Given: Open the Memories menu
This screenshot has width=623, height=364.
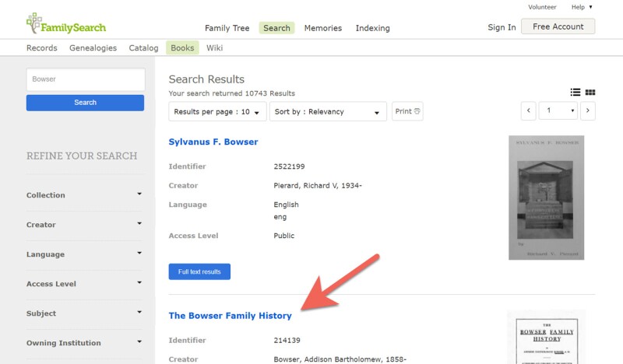Looking at the screenshot, I should (322, 28).
